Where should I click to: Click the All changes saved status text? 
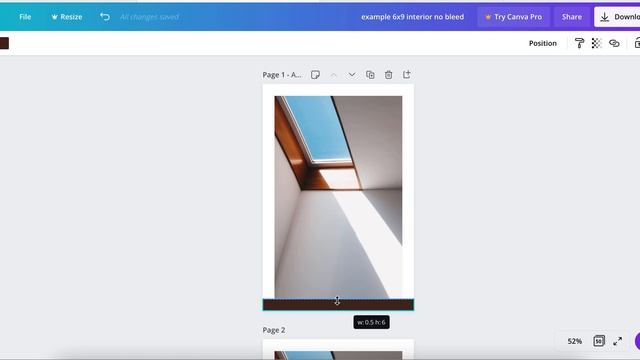[149, 17]
